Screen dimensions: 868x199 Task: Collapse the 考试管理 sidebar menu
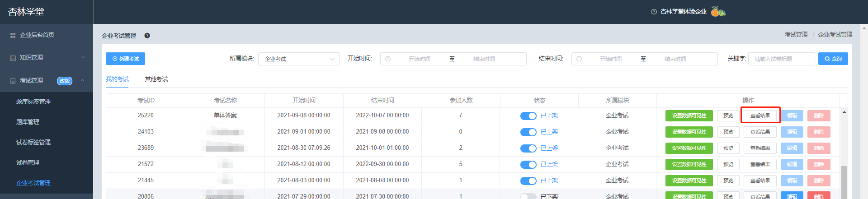83,80
